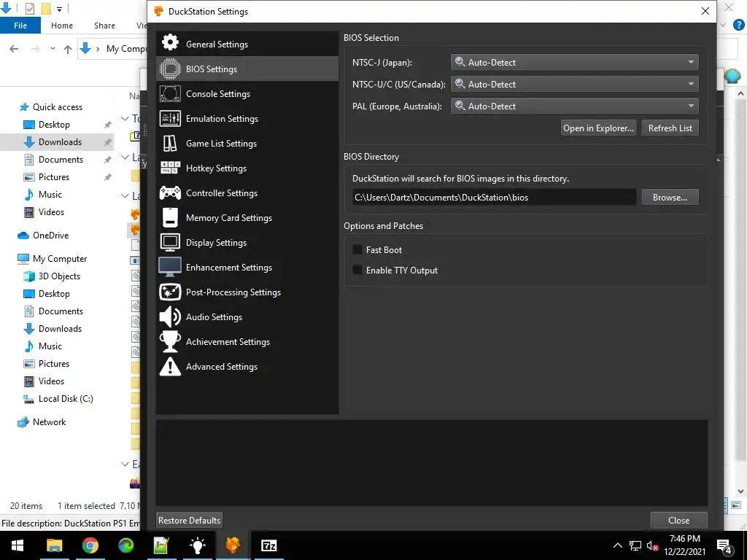
Task: Select the Audio Settings category
Action: tap(247, 316)
